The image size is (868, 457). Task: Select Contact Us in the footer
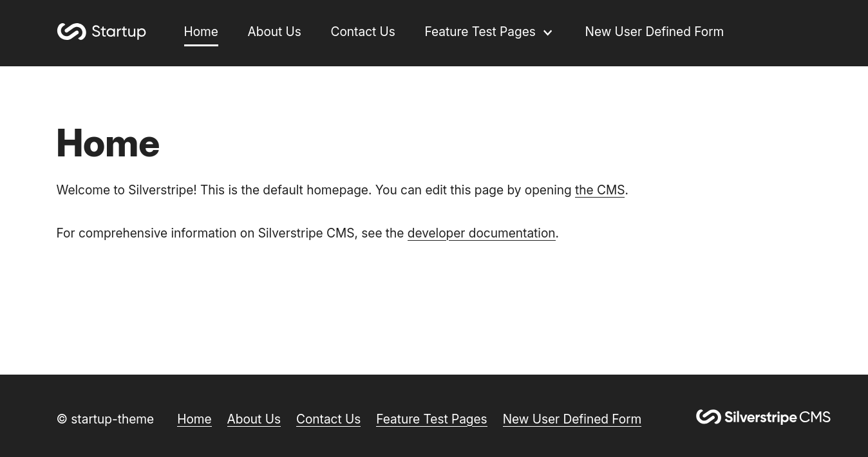[x=328, y=419]
